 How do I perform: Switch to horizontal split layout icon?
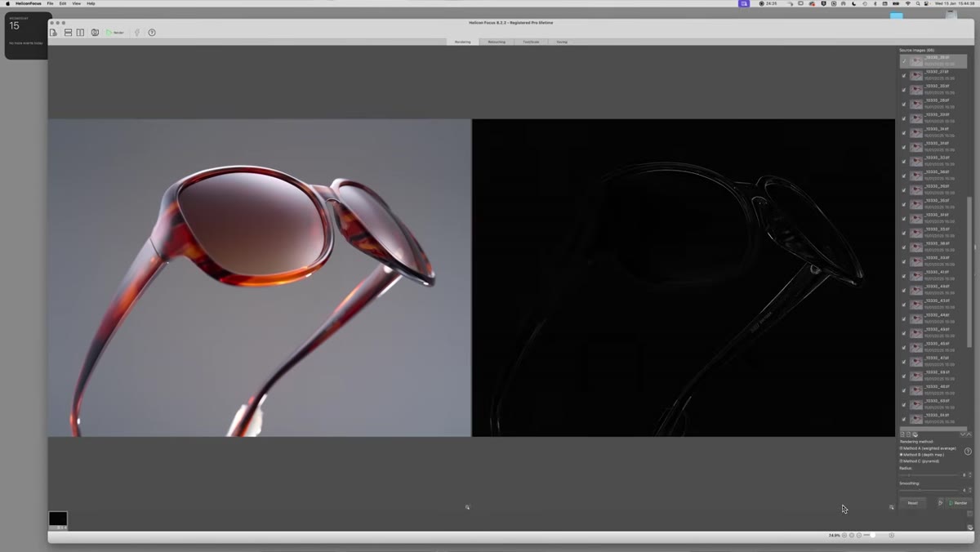coord(69,33)
